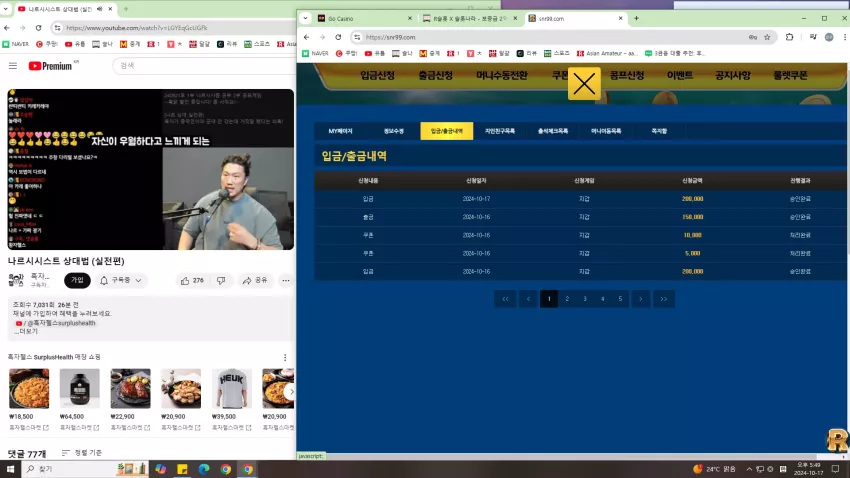Select the MY페이지 tab

tap(340, 131)
